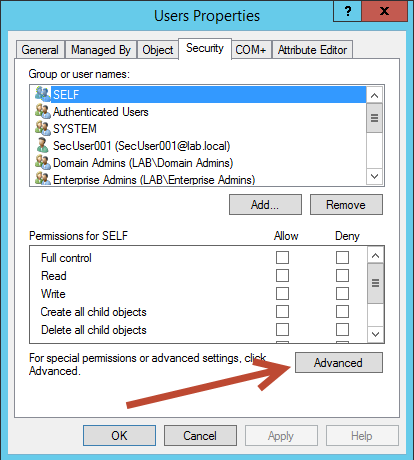This screenshot has height=460, width=414.
Task: Click the permissions list scrollbar thumb
Action: click(375, 283)
